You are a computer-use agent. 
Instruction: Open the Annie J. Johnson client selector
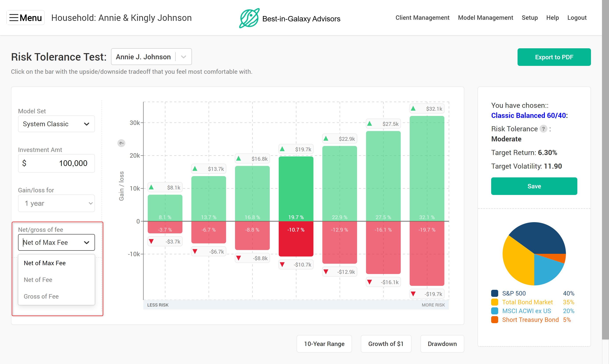[151, 57]
